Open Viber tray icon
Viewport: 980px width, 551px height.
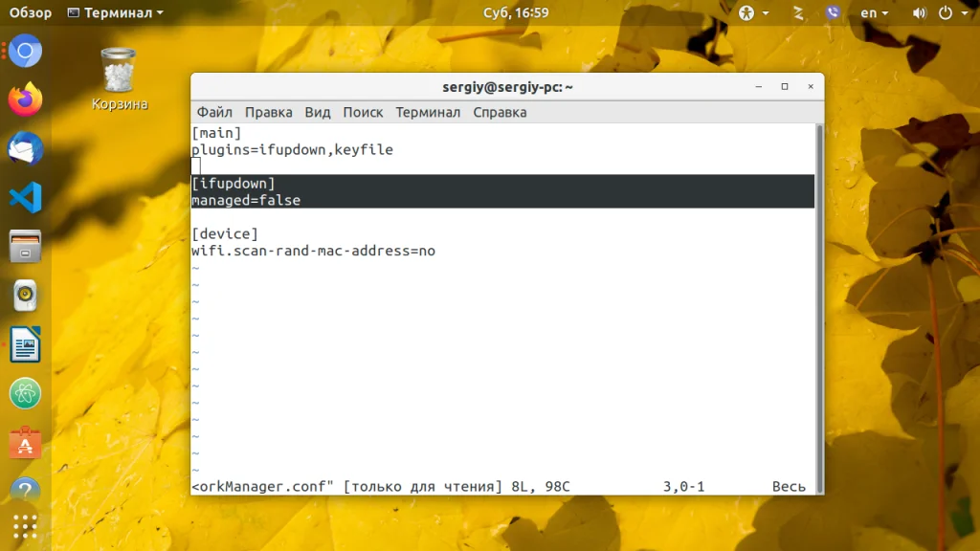click(x=833, y=12)
